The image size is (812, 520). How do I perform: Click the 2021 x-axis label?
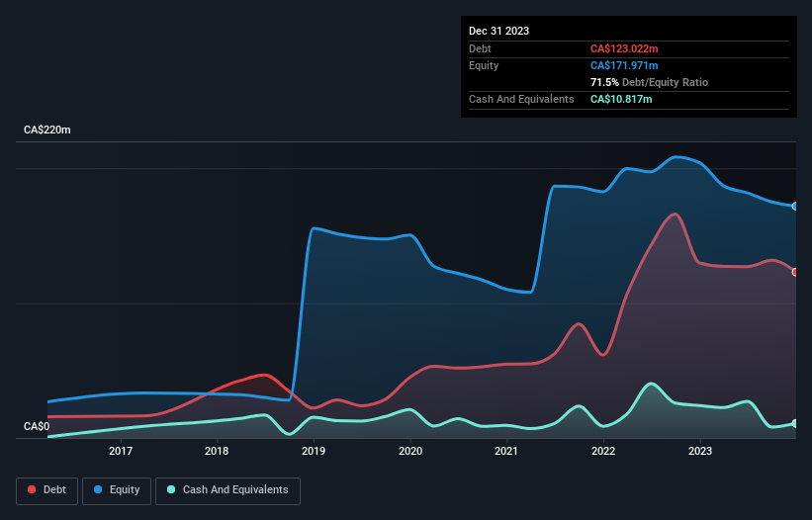506,451
